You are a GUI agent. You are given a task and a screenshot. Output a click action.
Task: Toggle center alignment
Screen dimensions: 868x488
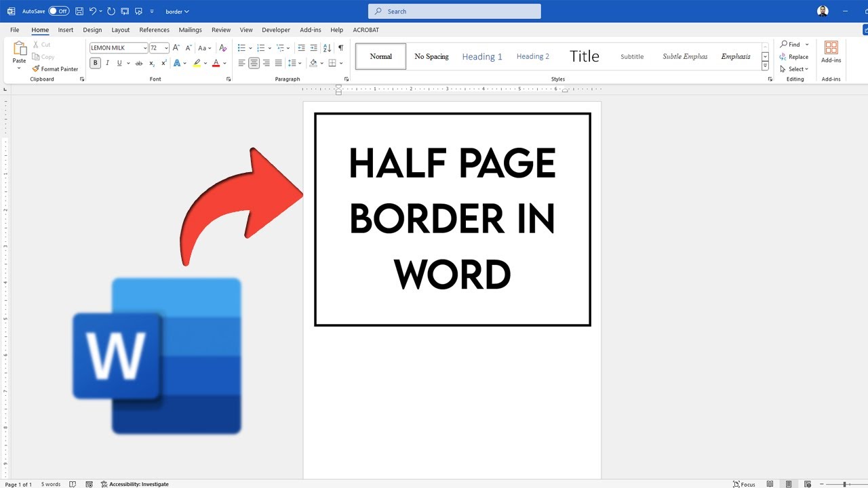(254, 63)
